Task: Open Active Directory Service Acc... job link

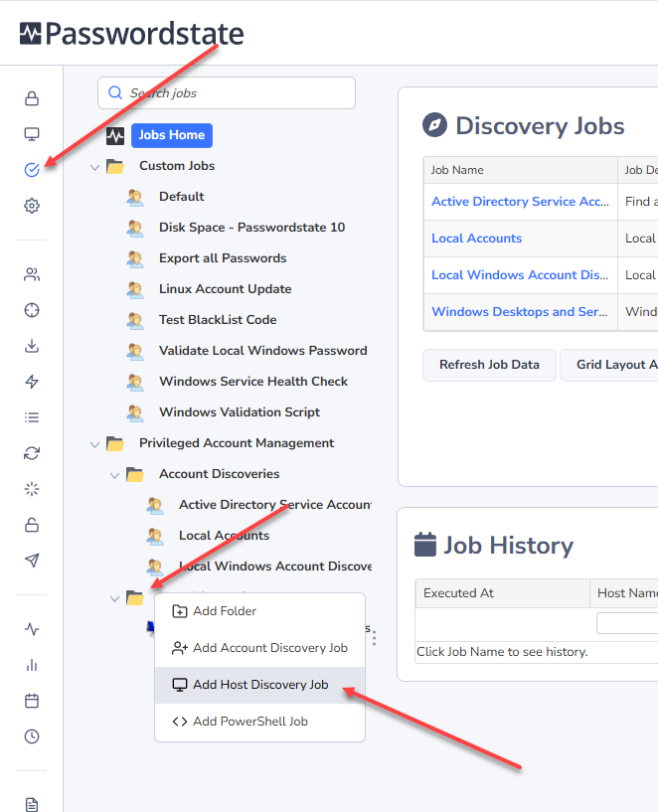Action: (520, 202)
